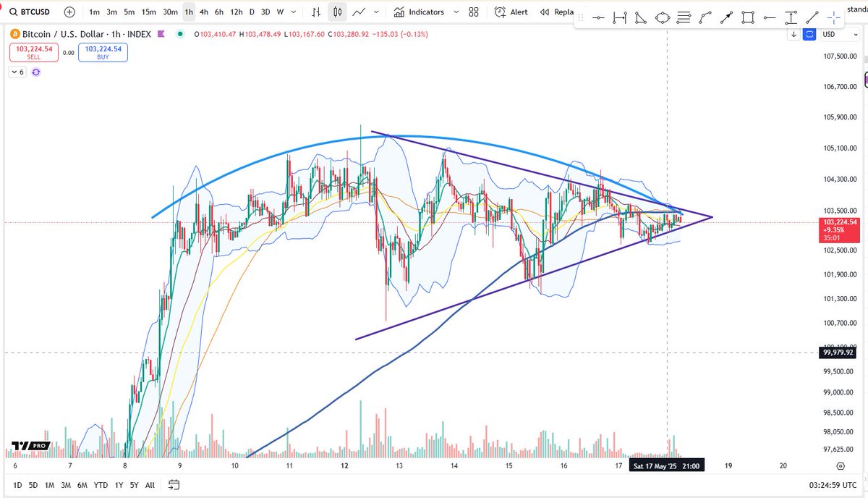The width and height of the screenshot is (868, 498).
Task: Click the down arrow button above price scale
Action: [x=794, y=34]
